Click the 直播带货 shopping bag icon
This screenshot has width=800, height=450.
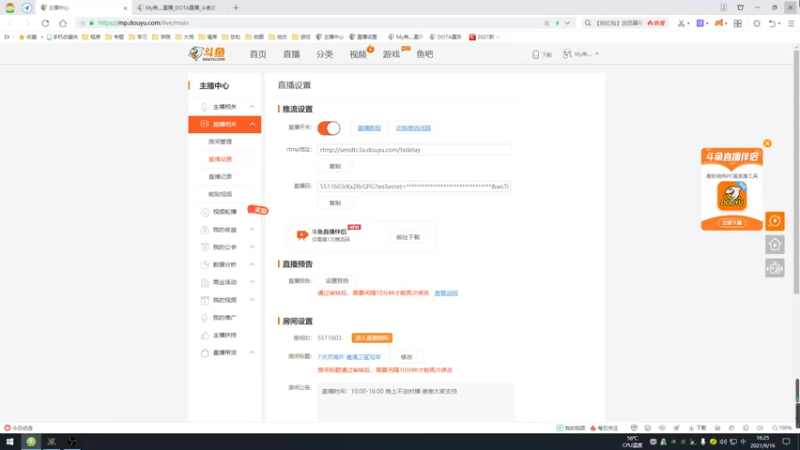(205, 353)
